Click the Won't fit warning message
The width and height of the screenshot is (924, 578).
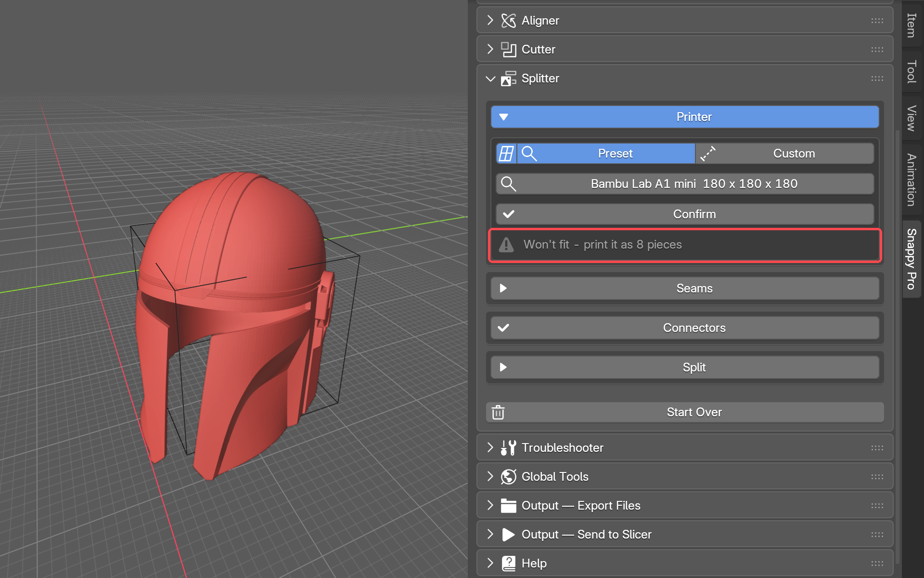click(x=685, y=245)
